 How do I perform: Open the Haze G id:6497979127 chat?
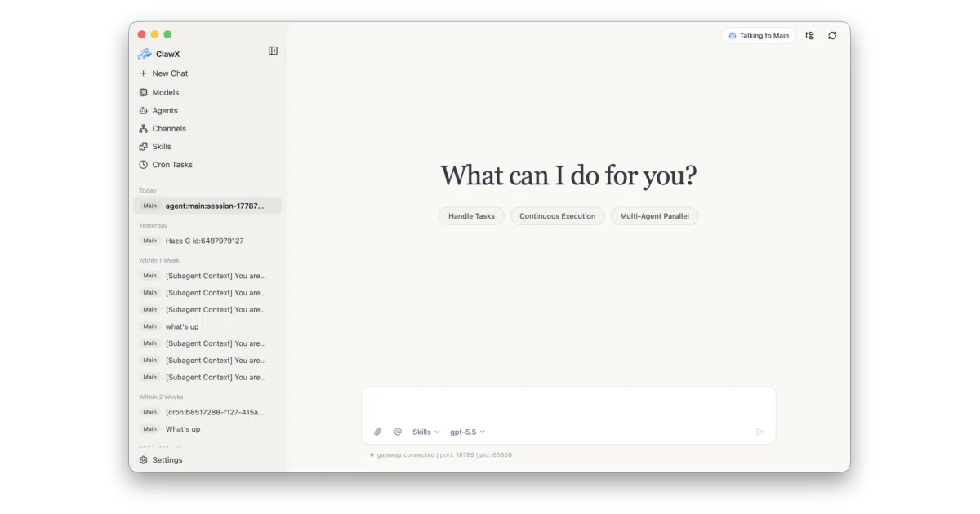[x=207, y=241]
